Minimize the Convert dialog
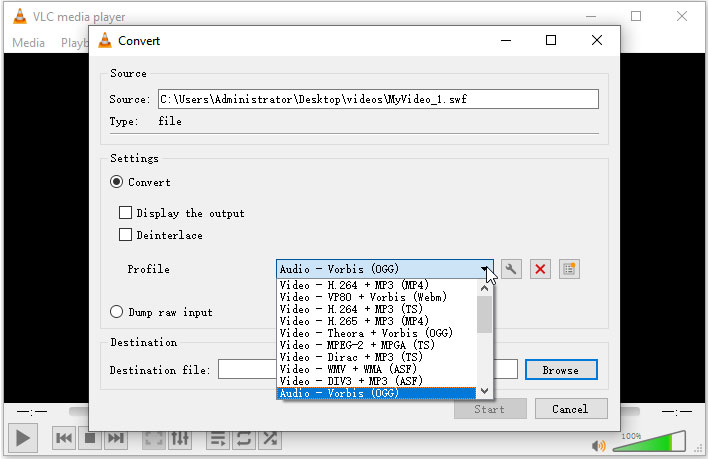Viewport: 709px width, 459px height. [506, 41]
